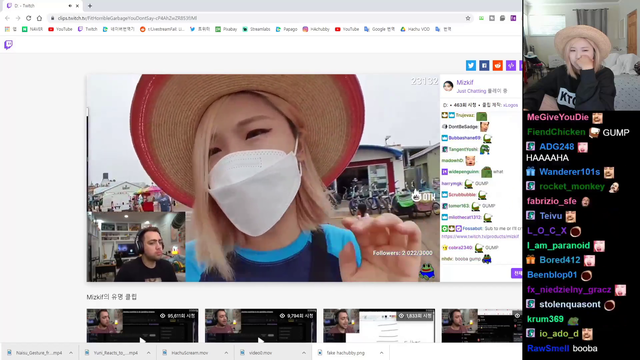The height and width of the screenshot is (360, 640).
Task: Bookmark this page with the star icon
Action: (468, 18)
